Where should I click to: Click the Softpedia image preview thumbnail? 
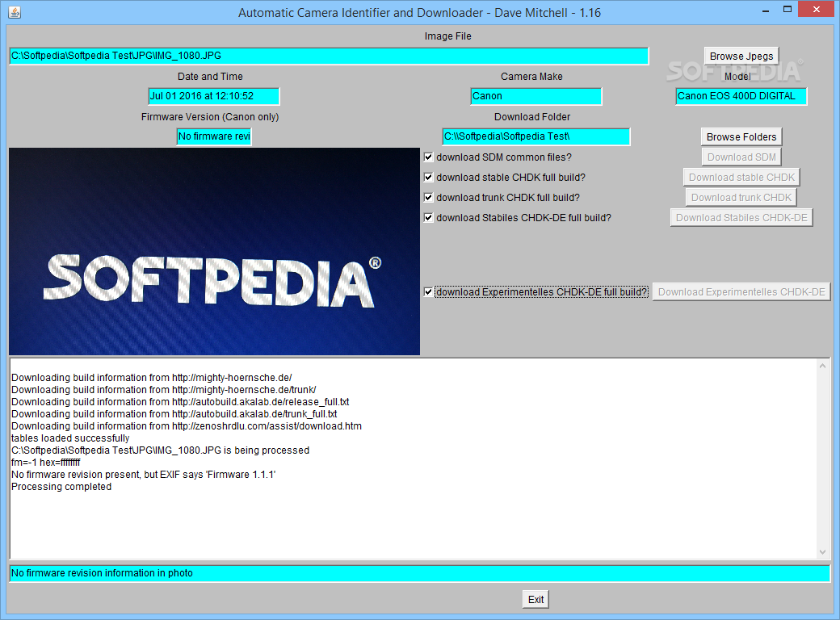[x=214, y=252]
